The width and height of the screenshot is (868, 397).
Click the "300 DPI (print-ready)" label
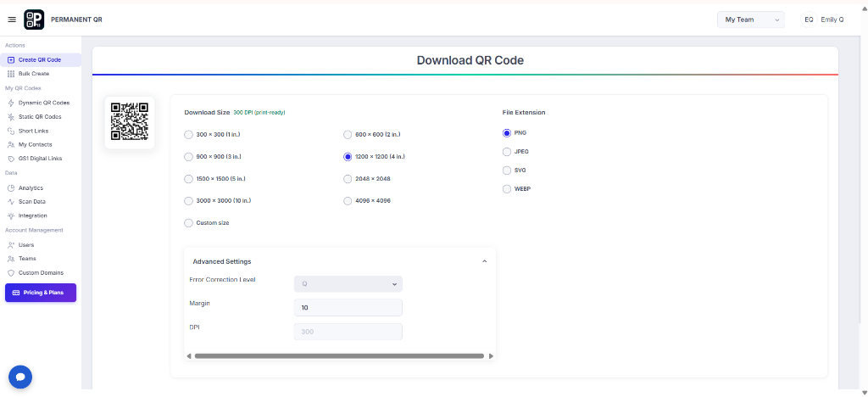pos(259,113)
